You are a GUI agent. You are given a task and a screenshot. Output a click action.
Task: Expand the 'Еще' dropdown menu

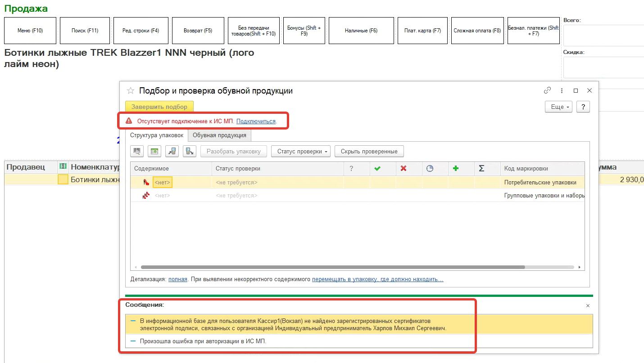tap(558, 107)
